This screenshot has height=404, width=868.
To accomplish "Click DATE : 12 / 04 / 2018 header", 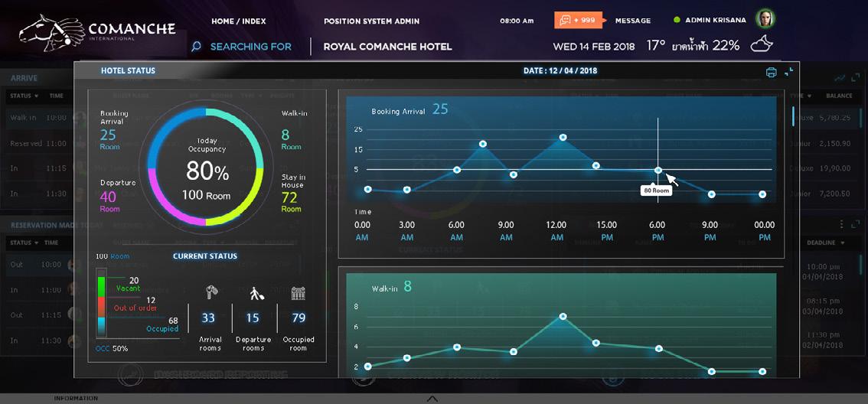I will pos(560,71).
